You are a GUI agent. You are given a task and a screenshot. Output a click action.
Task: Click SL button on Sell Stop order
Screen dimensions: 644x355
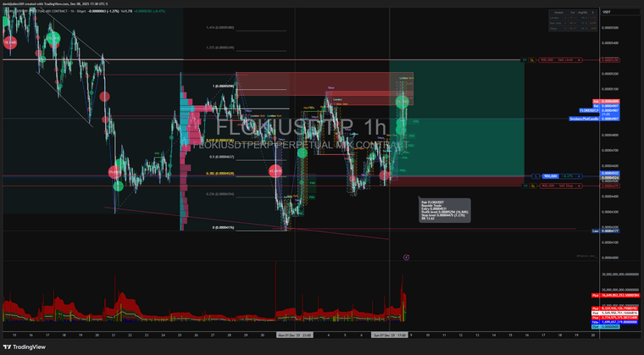[531, 185]
